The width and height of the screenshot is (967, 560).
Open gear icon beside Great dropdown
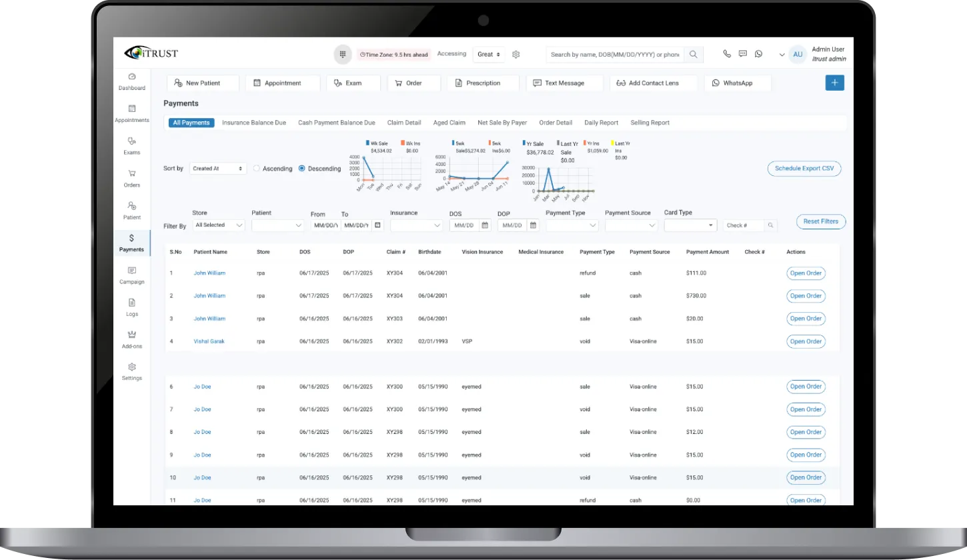click(x=516, y=55)
